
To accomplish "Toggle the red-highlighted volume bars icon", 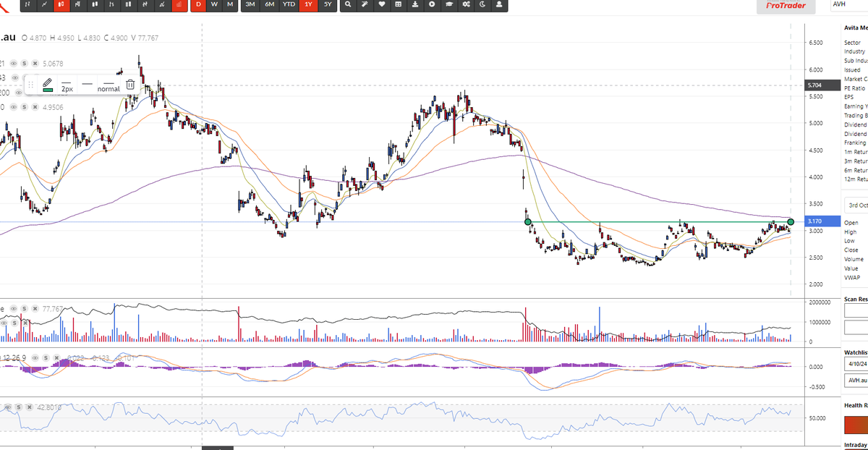I will click(178, 4).
